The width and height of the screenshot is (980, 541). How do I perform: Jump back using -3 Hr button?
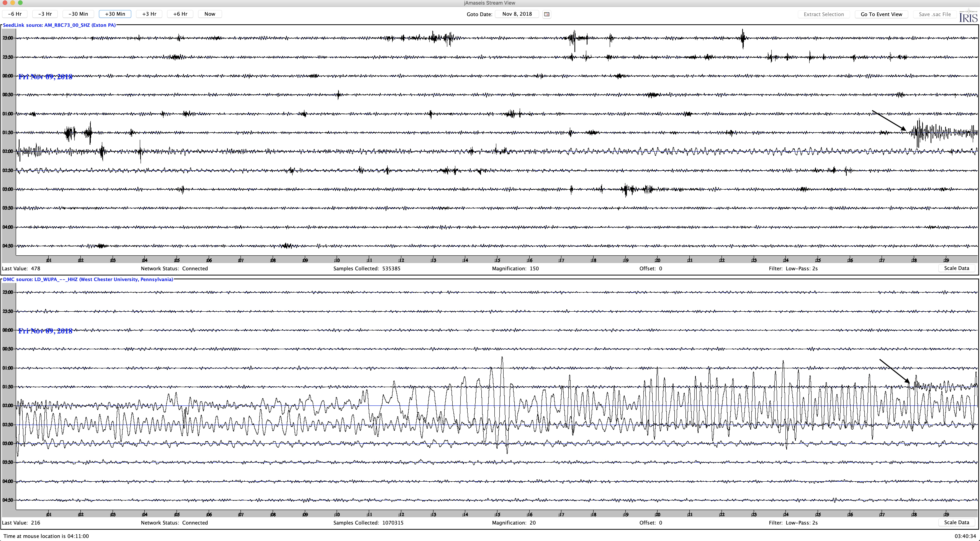pos(45,14)
